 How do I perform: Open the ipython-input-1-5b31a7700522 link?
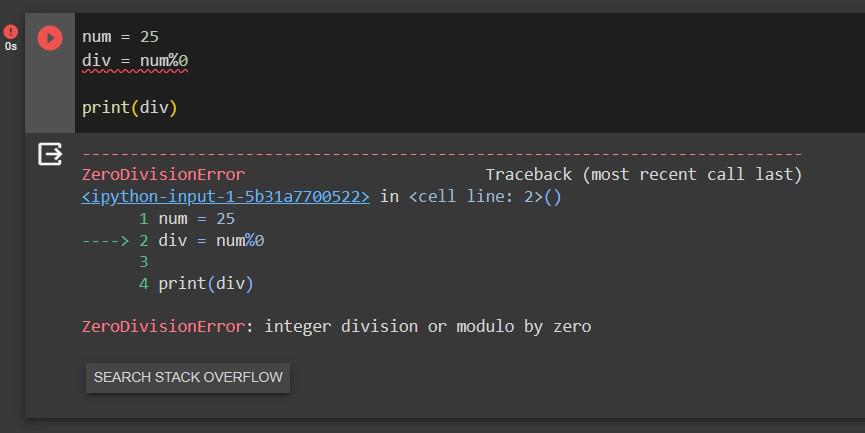225,196
